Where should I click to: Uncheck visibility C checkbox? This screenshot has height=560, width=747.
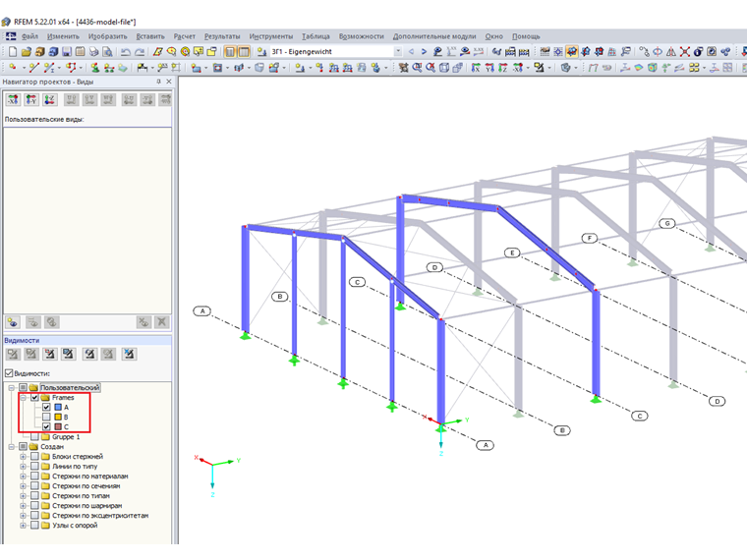tap(46, 426)
